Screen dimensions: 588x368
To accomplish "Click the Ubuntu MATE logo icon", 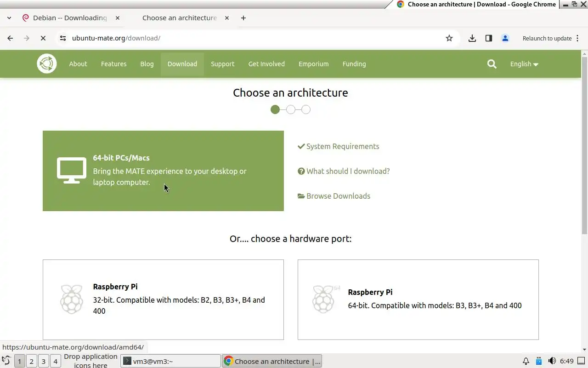I will pyautogui.click(x=47, y=63).
